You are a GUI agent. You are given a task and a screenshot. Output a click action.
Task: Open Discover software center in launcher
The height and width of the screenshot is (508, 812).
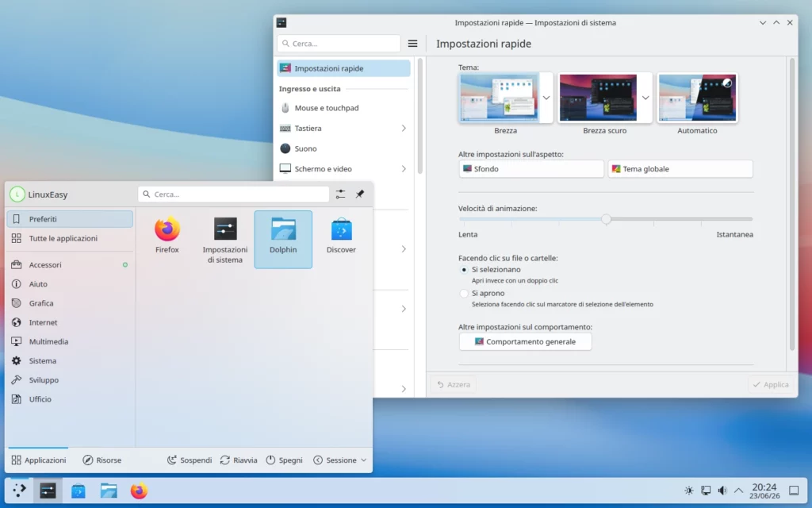click(341, 238)
